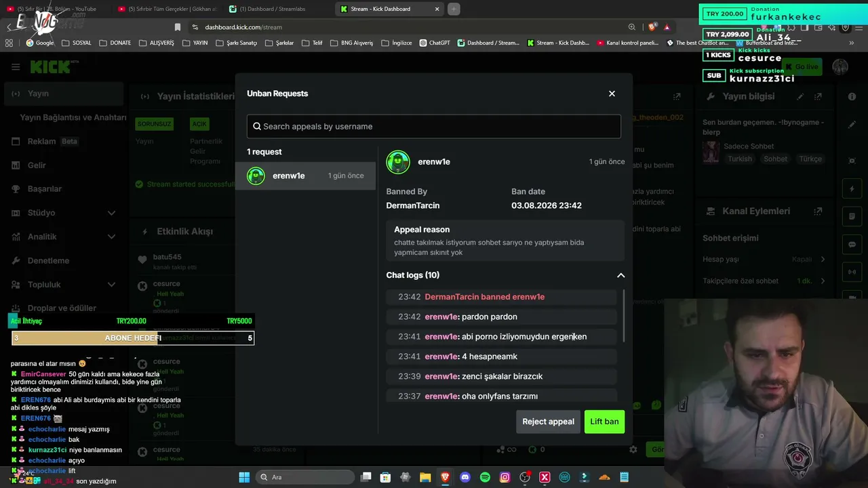This screenshot has height=488, width=868.
Task: Click the chat bubble icon in right rail
Action: coord(852,244)
